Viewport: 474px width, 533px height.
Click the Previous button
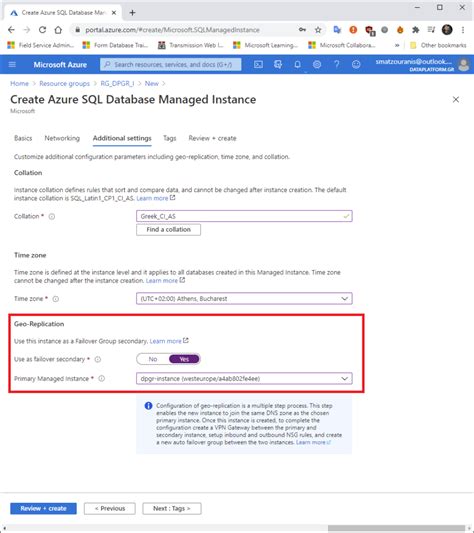[x=110, y=509]
